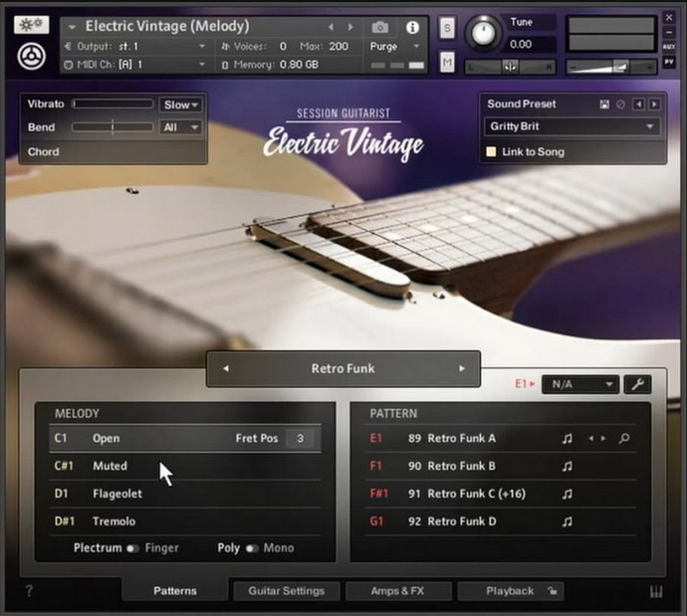This screenshot has width=687, height=616.
Task: Preview Retro Funk D note icon
Action: (x=567, y=521)
